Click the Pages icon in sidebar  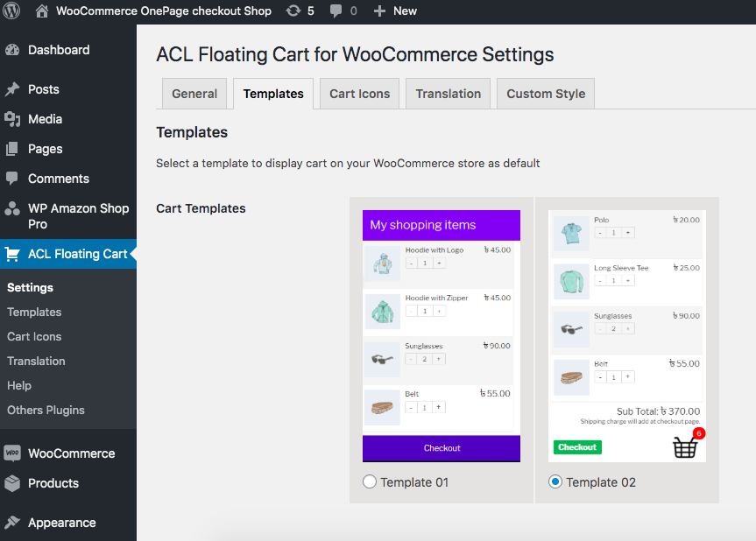pyautogui.click(x=12, y=149)
